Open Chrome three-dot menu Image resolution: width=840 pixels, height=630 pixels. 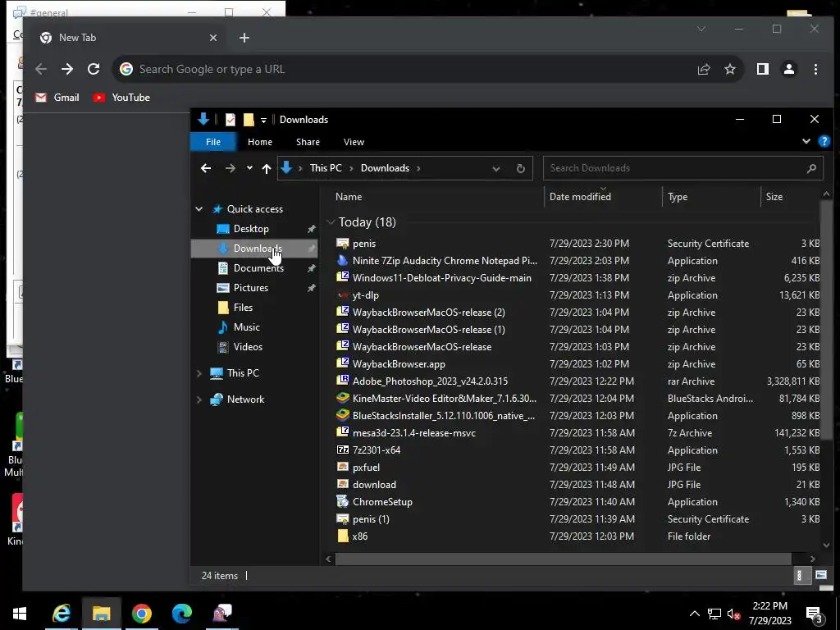pyautogui.click(x=815, y=69)
